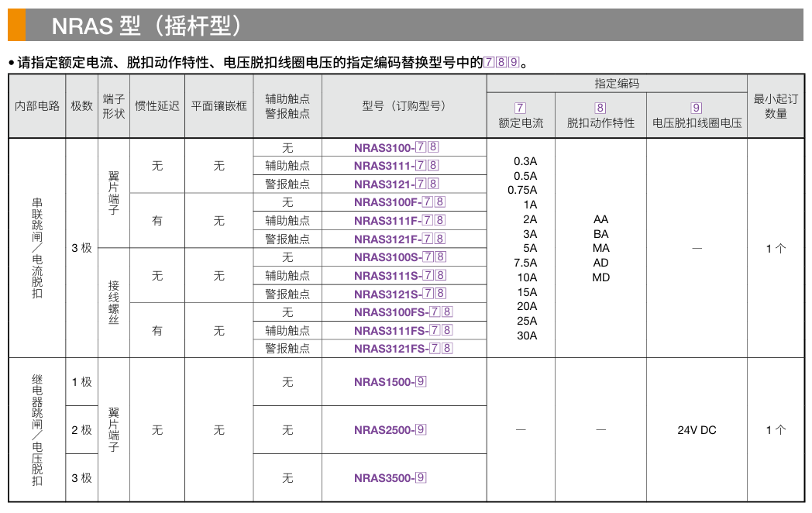Click the 最小起订数量 column header
Viewport: 812px width, 513px height.
pyautogui.click(x=776, y=106)
